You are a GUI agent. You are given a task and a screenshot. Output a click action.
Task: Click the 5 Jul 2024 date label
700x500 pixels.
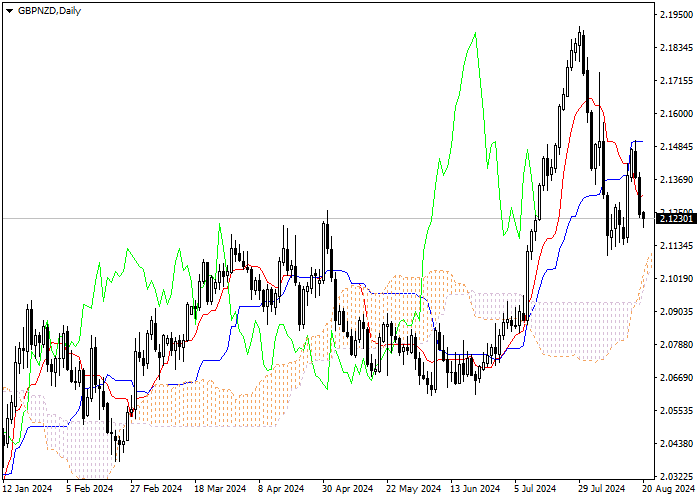point(535,489)
